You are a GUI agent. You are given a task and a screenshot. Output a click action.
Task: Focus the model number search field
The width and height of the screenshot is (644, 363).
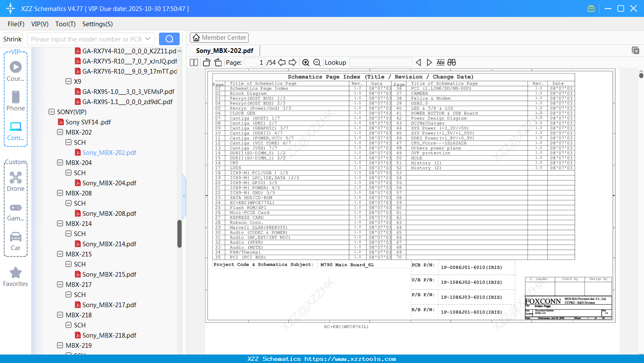[x=86, y=39]
